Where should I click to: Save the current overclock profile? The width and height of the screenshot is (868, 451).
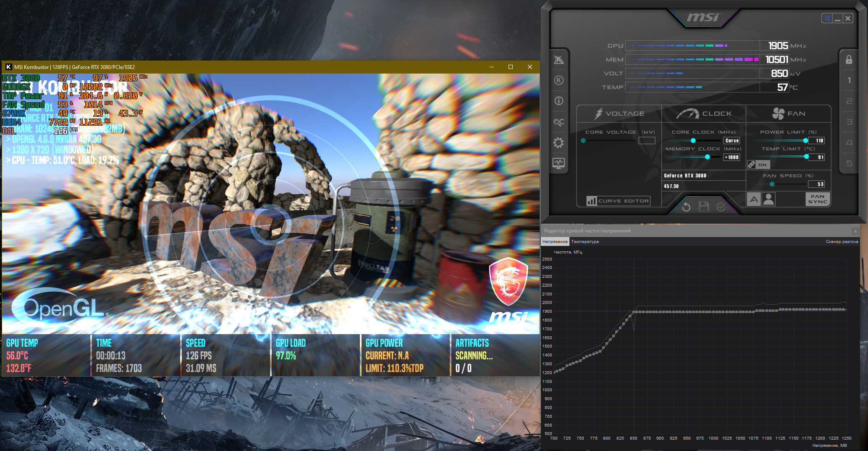click(704, 206)
